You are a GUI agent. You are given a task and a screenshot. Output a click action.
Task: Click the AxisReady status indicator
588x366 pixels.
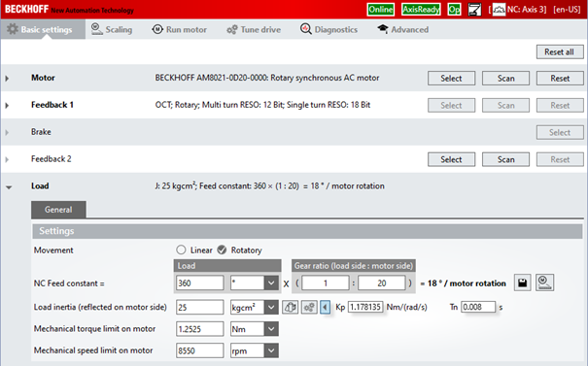(421, 10)
